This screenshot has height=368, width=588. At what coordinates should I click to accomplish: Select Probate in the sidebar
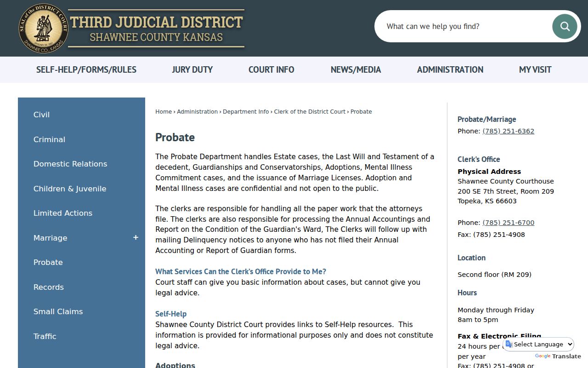(48, 262)
